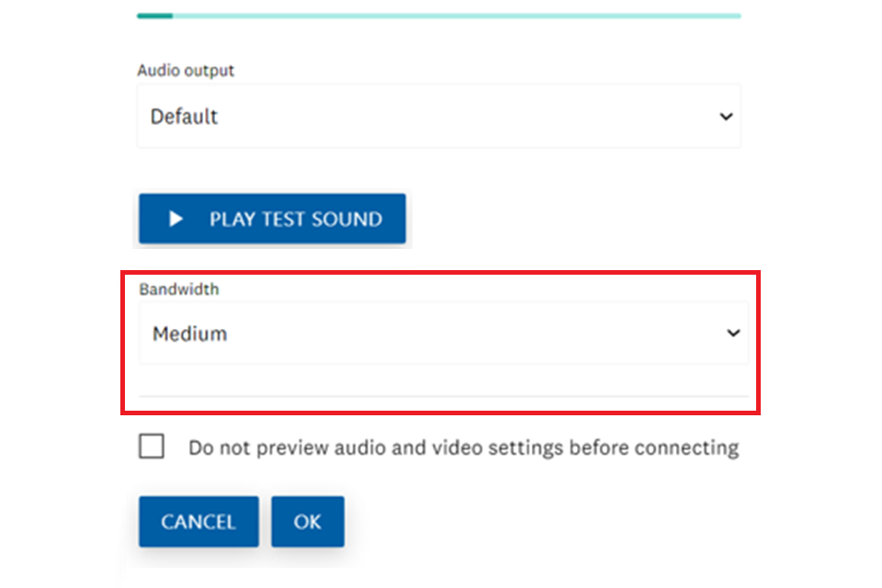The width and height of the screenshot is (882, 588).
Task: Open the Audio output dropdown
Action: (x=439, y=117)
